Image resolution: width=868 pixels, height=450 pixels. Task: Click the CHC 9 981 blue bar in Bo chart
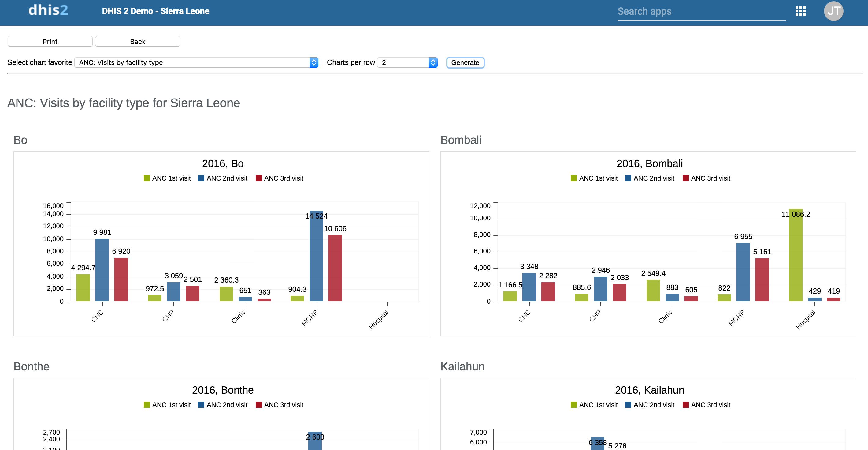click(x=102, y=270)
